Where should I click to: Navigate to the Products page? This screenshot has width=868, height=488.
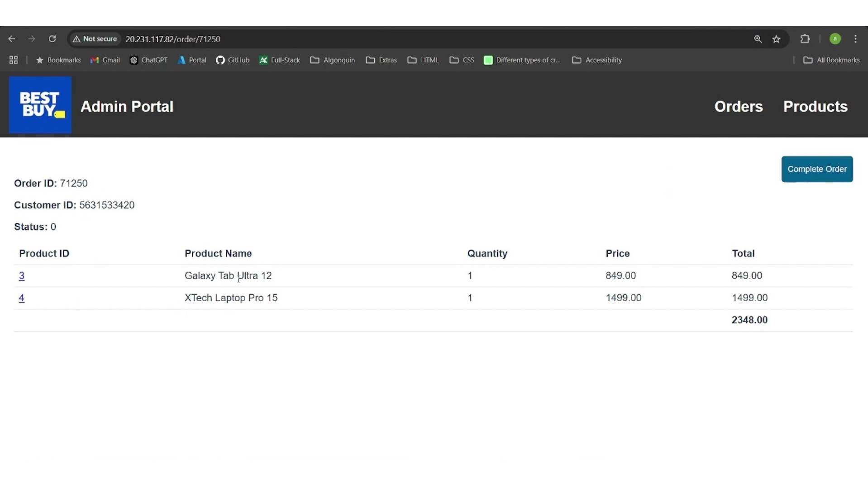815,107
